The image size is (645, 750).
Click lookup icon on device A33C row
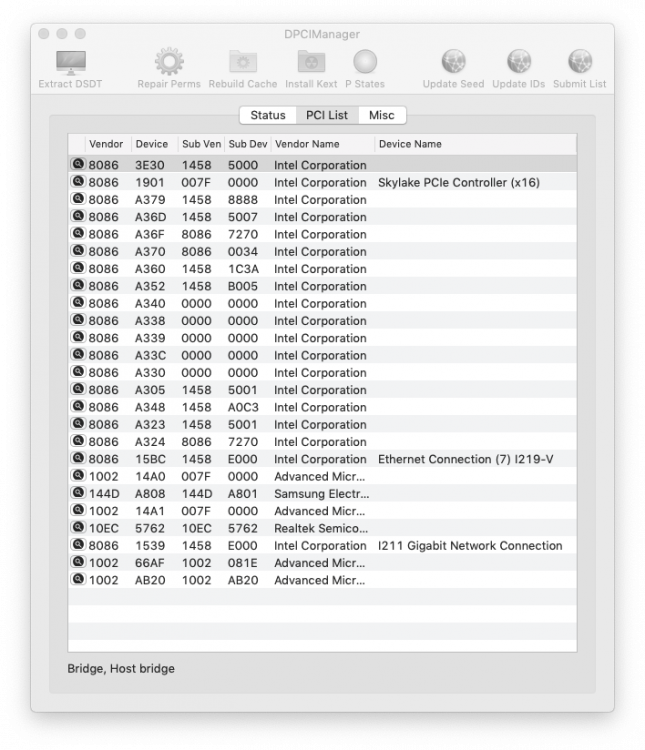[x=78, y=354]
